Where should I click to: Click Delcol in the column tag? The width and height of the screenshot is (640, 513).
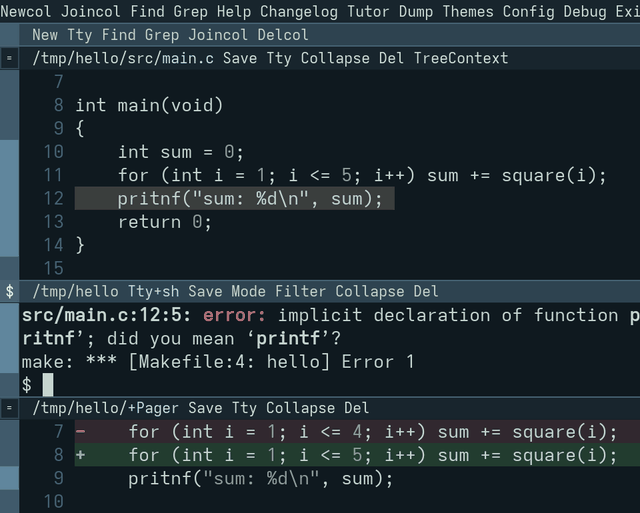[x=283, y=35]
